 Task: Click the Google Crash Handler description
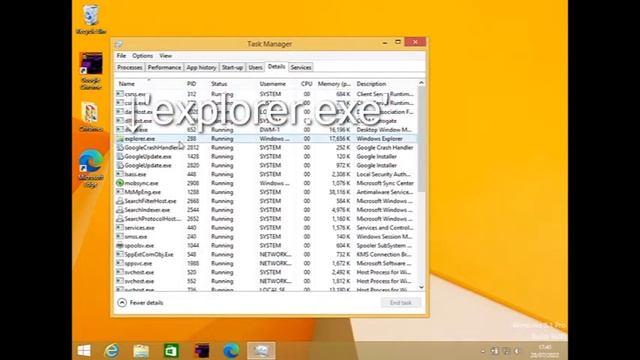click(385, 147)
